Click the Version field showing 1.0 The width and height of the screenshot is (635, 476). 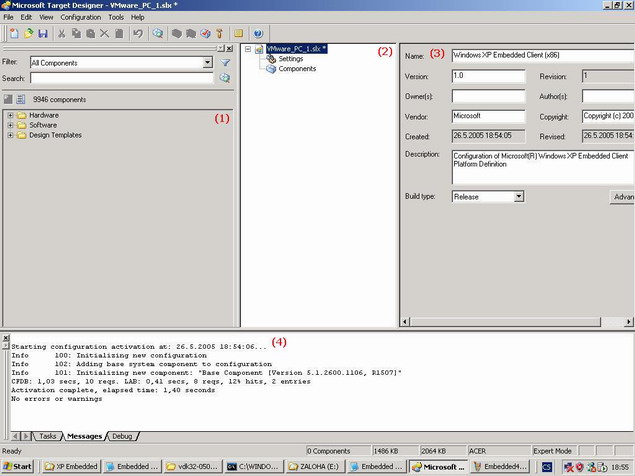pyautogui.click(x=488, y=76)
